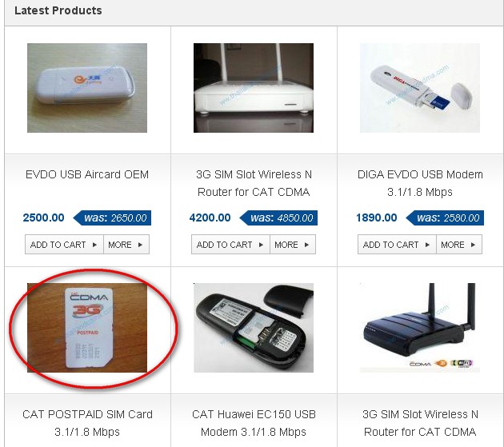Click MORE for DIGA EVDO USB Modem
This screenshot has height=447, width=504.
click(x=459, y=245)
